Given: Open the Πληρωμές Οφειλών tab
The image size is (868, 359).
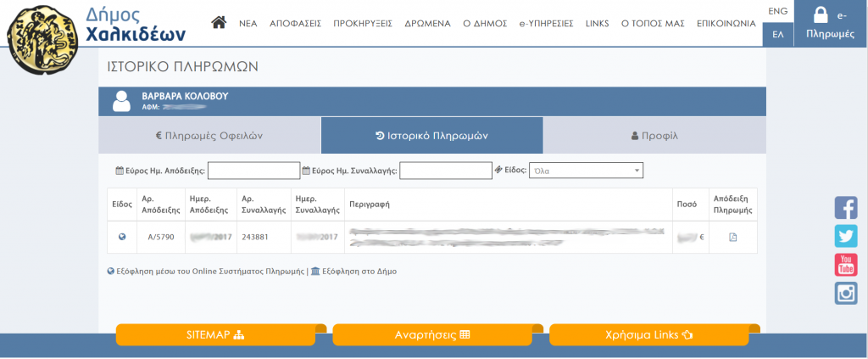Looking at the screenshot, I should 209,135.
